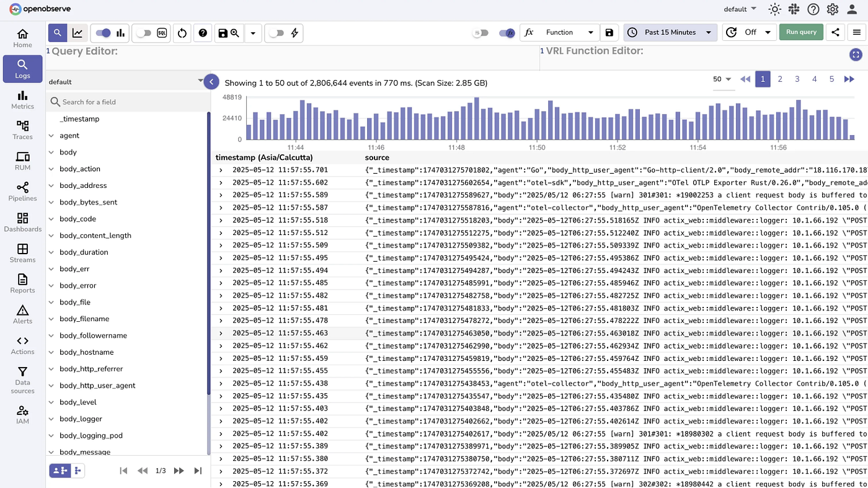This screenshot has width=868, height=488.
Task: Click inside the Query Editor area
Action: click(293, 58)
